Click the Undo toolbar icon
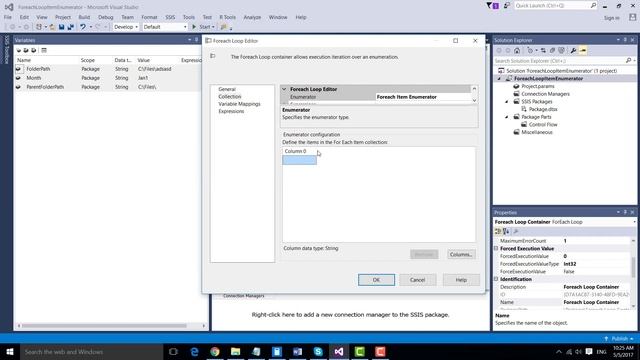640x360 pixels. click(83, 27)
